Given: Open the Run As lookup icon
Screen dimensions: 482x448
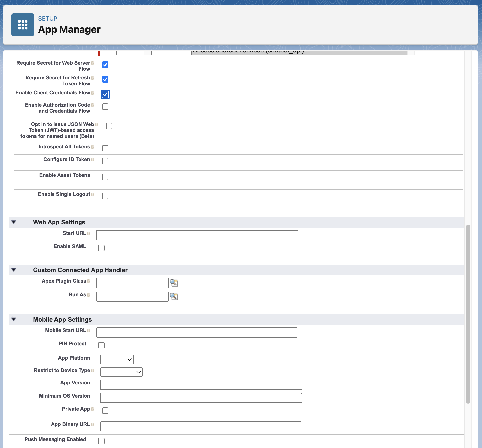Looking at the screenshot, I should tap(174, 296).
